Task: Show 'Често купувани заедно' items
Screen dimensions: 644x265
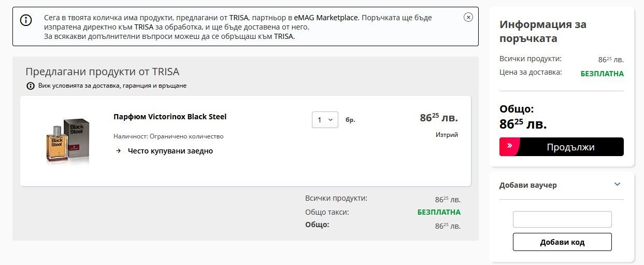Action: [x=170, y=151]
